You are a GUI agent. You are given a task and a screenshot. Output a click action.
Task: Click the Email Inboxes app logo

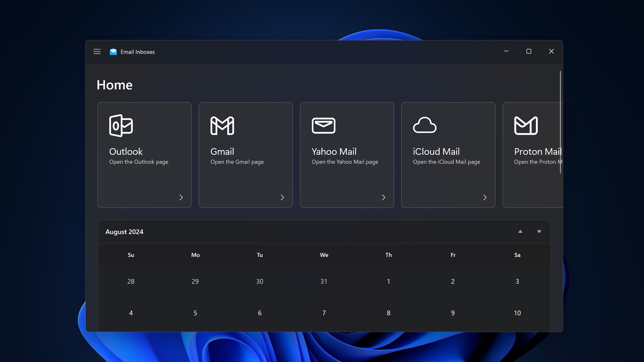[113, 51]
